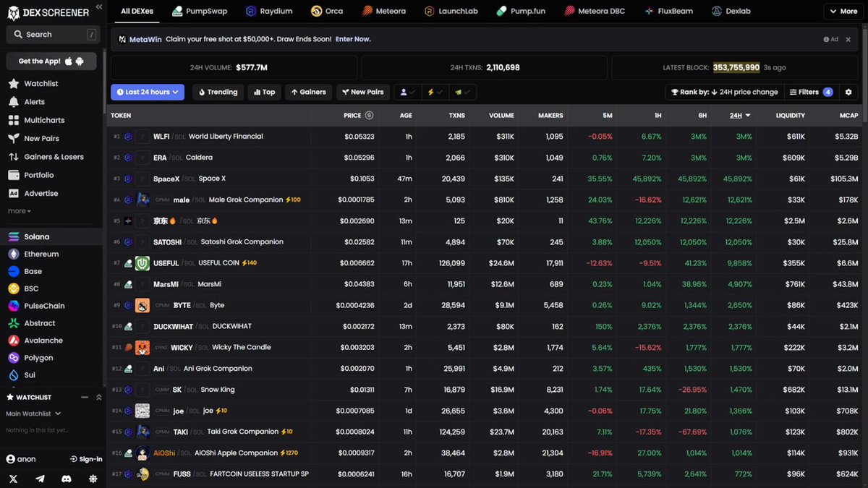Select the Meteora tab
The width and height of the screenshot is (868, 488).
(x=384, y=12)
